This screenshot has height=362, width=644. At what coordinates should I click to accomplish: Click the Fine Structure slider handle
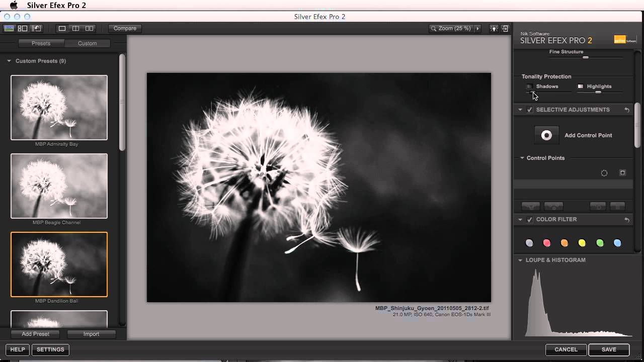pyautogui.click(x=586, y=58)
